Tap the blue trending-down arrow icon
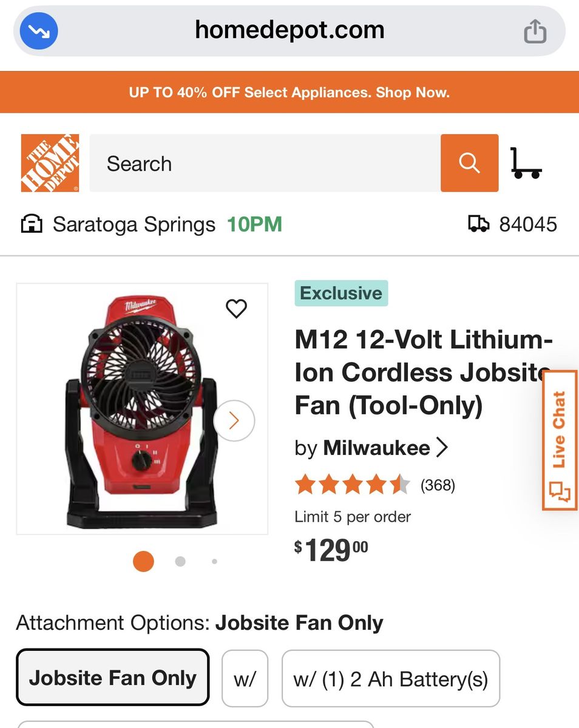579x728 pixels. pos(39,31)
